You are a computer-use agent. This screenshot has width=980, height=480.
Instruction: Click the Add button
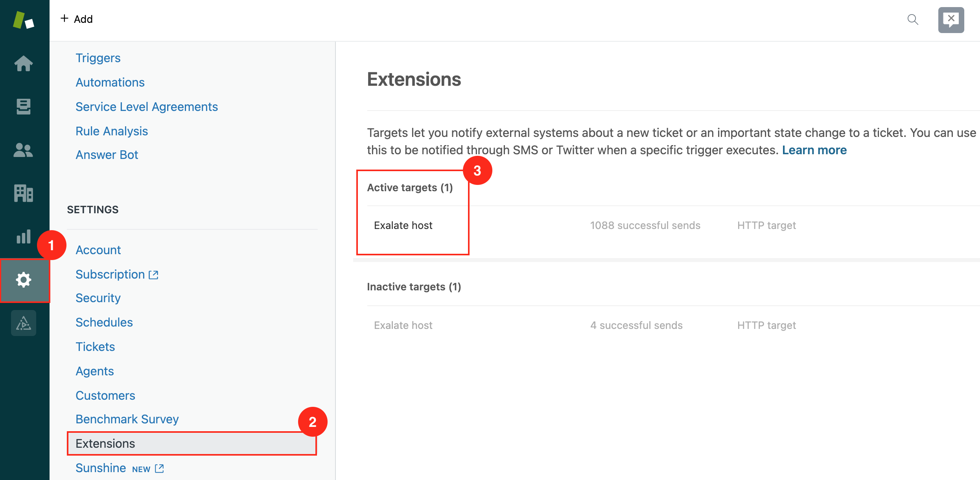pos(77,19)
